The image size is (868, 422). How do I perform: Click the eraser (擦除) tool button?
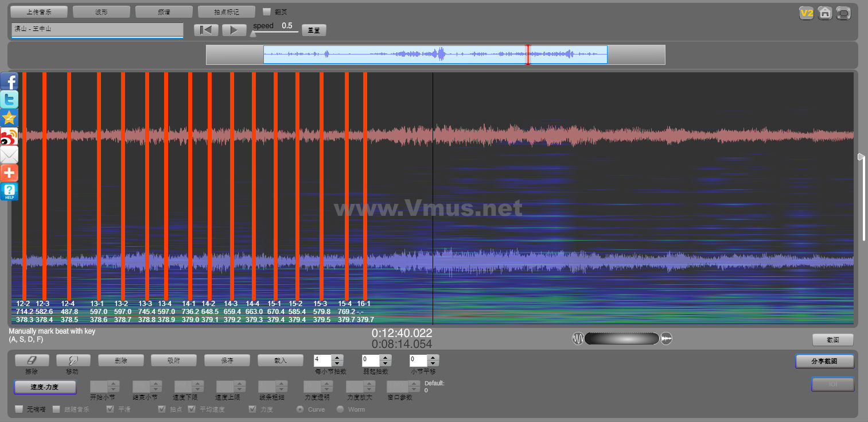(32, 360)
